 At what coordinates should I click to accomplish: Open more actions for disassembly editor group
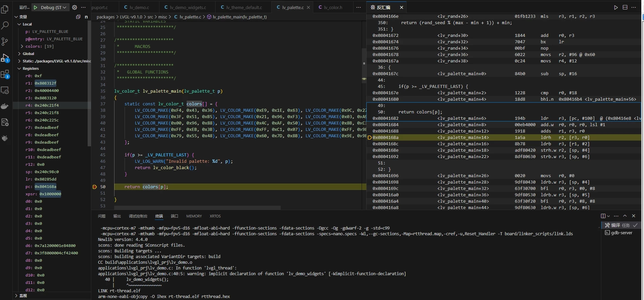[x=634, y=7]
